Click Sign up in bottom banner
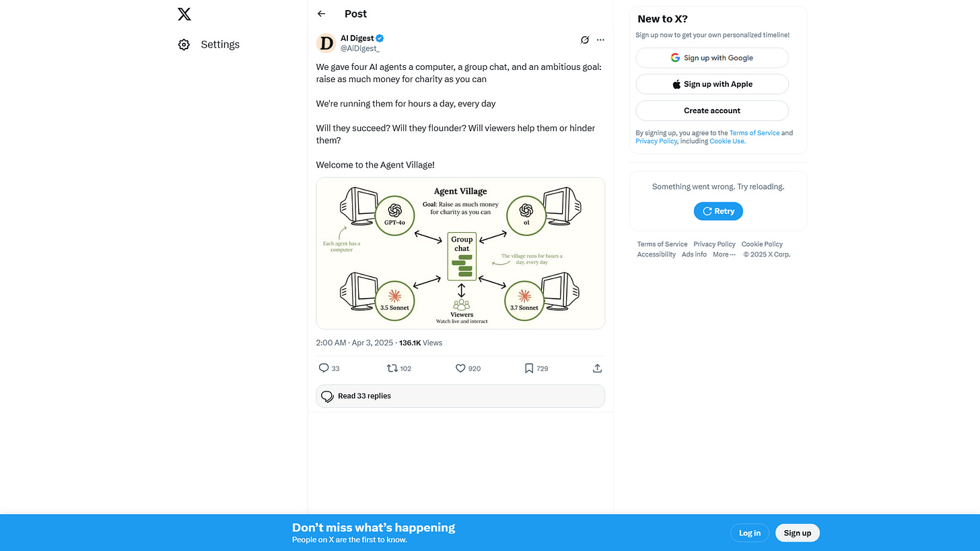Viewport: 980px width, 551px height. pyautogui.click(x=798, y=533)
